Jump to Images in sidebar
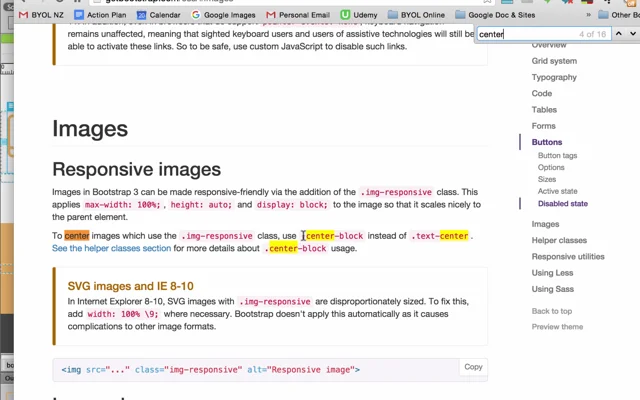Screen dimensions: 640x400 click(545, 224)
